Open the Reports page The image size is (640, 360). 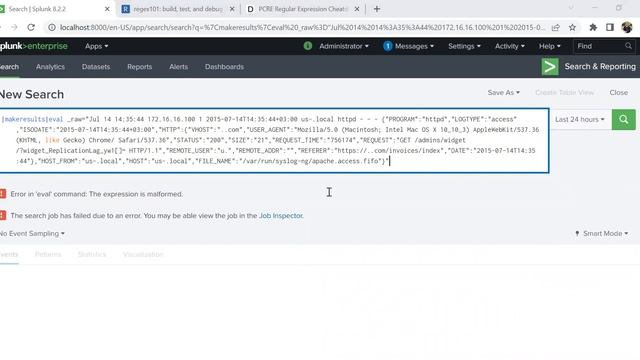pos(140,67)
